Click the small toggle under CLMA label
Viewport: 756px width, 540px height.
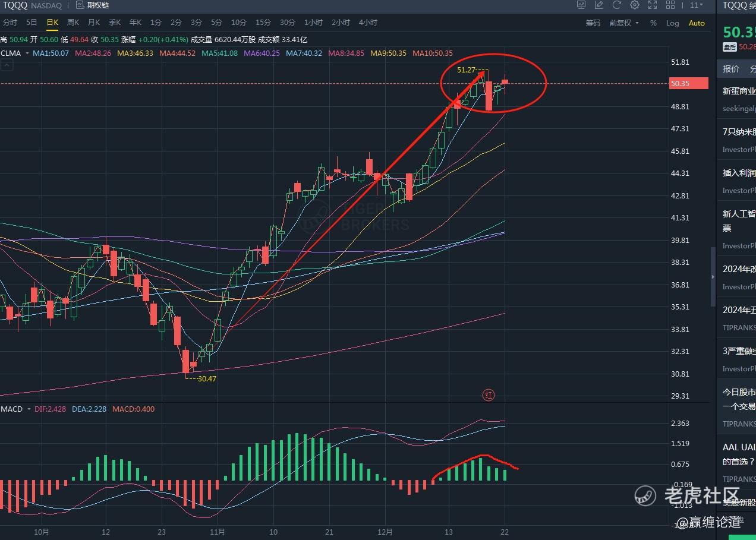click(x=6, y=66)
